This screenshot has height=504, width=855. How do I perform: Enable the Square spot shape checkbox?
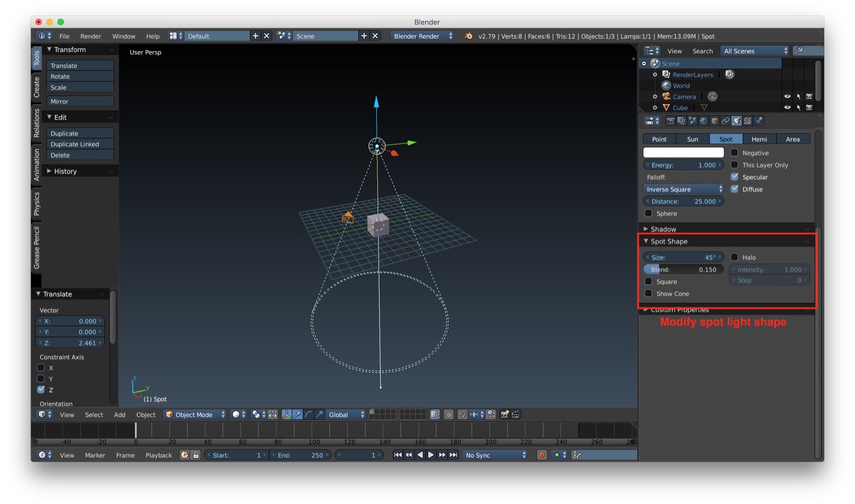pyautogui.click(x=648, y=281)
